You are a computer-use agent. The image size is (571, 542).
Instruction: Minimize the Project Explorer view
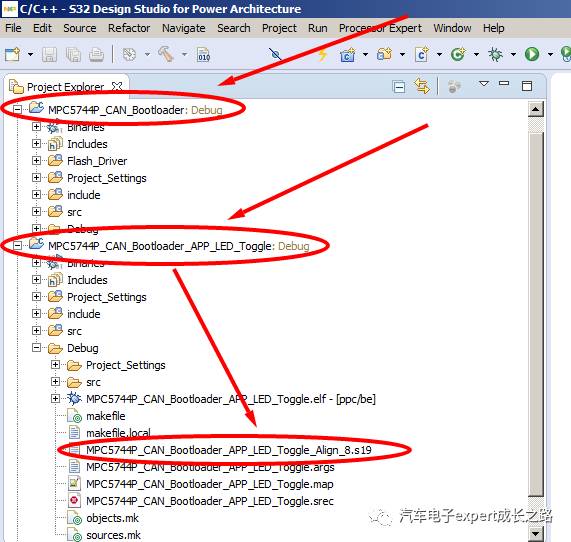click(504, 83)
